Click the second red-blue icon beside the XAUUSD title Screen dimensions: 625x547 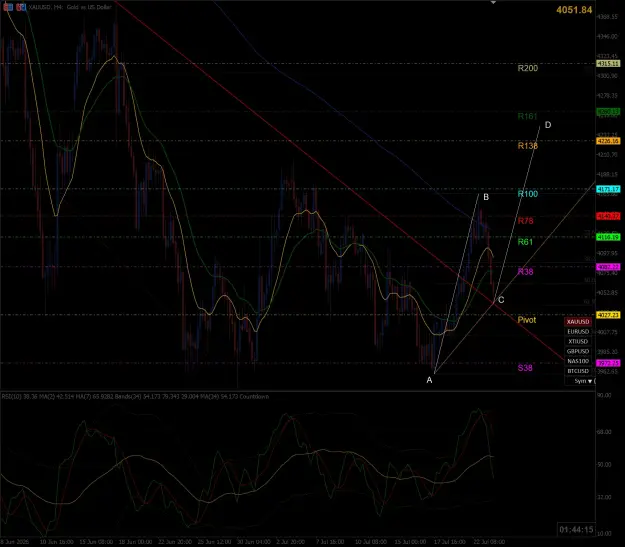[x=21, y=7]
